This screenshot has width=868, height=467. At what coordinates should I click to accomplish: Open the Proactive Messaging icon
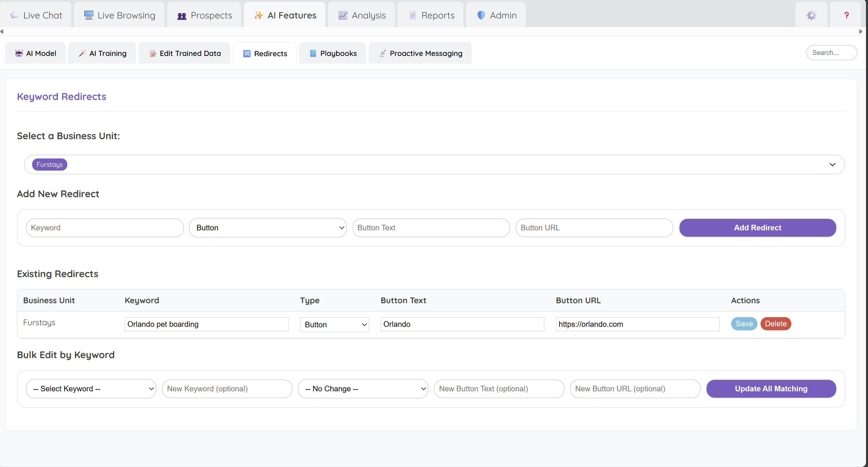(x=382, y=53)
